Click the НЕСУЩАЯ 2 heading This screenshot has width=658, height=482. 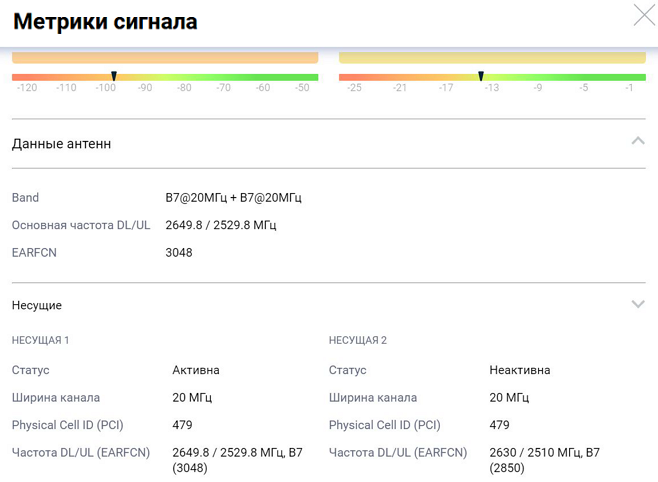click(x=357, y=340)
